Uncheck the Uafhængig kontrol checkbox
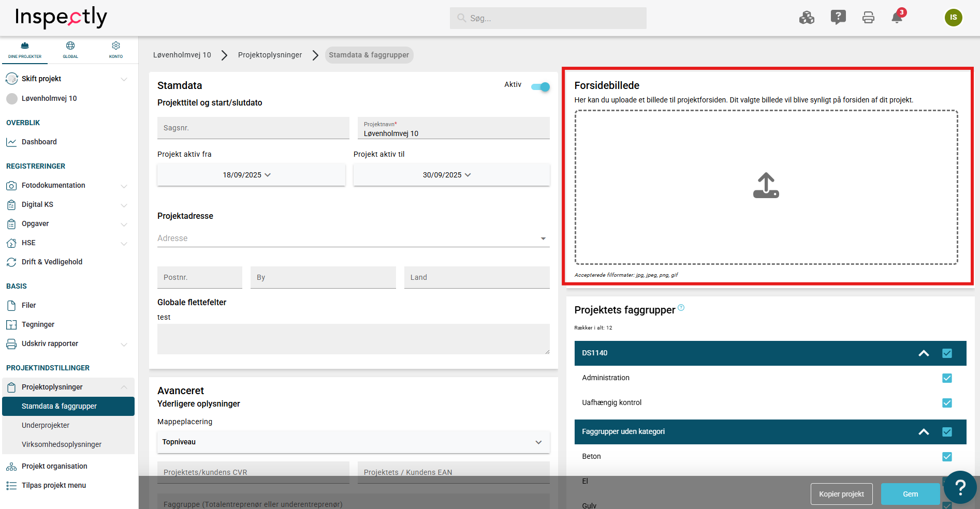This screenshot has height=509, width=980. click(x=947, y=403)
